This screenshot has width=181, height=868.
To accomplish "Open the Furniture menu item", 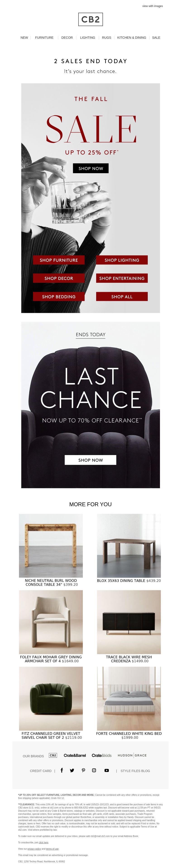I will pyautogui.click(x=44, y=38).
